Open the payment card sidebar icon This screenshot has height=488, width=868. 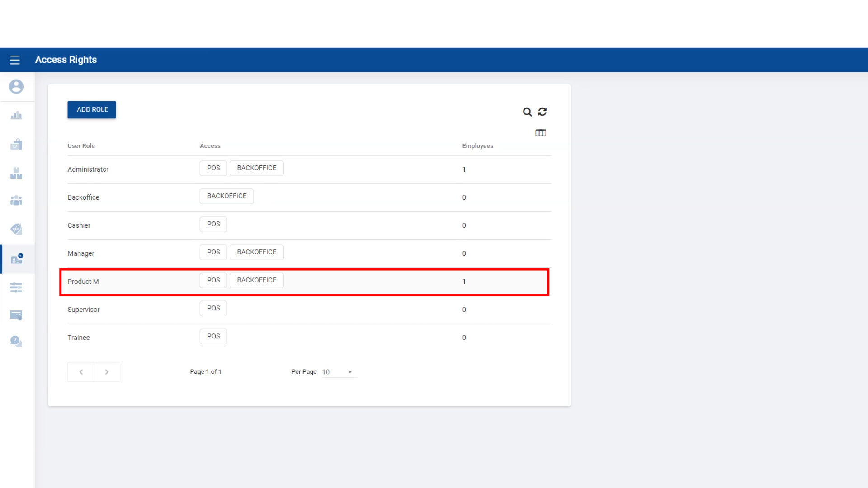[16, 315]
